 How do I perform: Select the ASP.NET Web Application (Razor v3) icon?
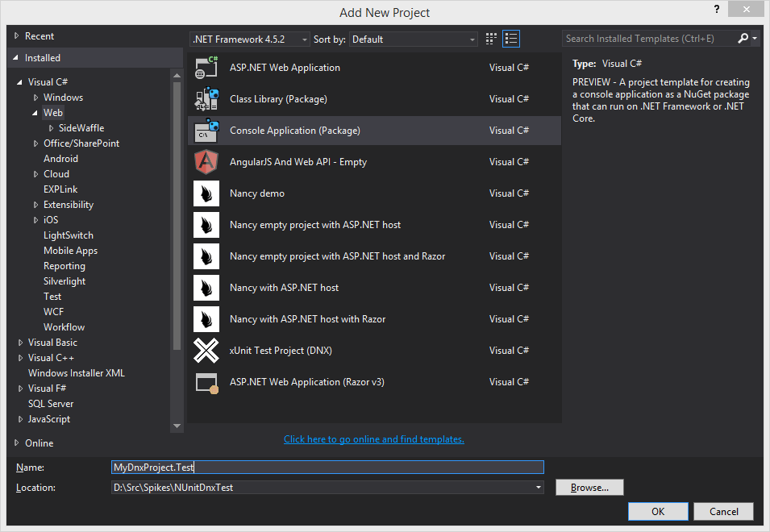tap(206, 381)
